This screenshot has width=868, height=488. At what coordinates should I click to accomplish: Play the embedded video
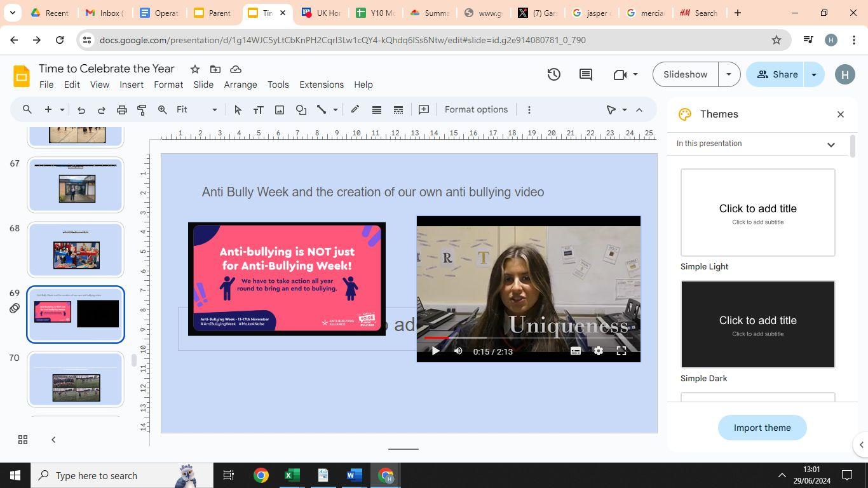tap(435, 351)
